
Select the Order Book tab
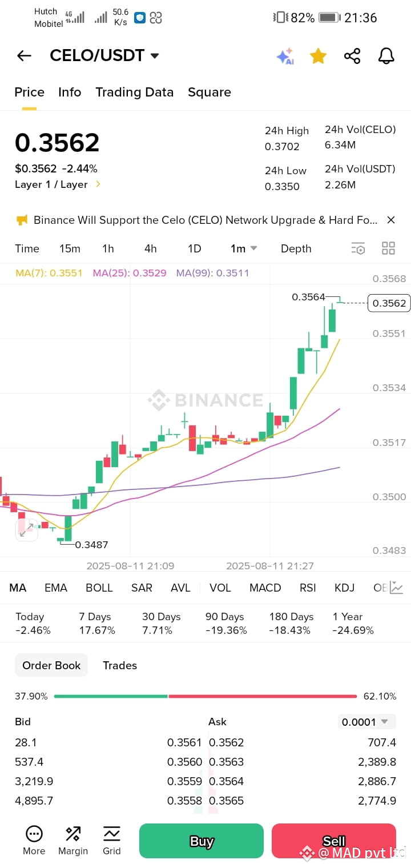[51, 665]
